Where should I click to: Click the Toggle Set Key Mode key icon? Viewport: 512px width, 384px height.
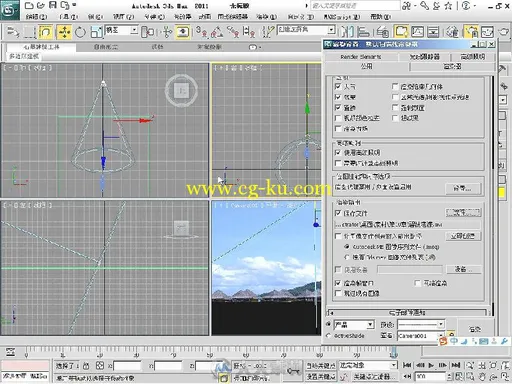coord(294,371)
